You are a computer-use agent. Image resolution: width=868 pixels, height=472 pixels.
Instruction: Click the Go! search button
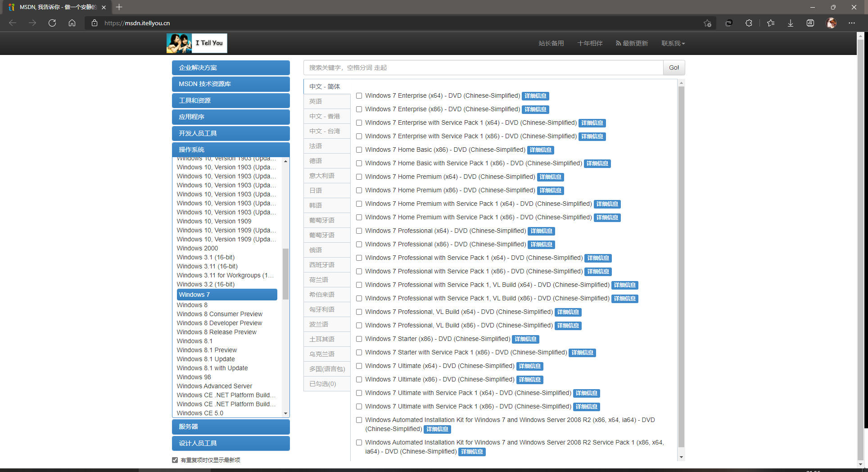(x=674, y=68)
